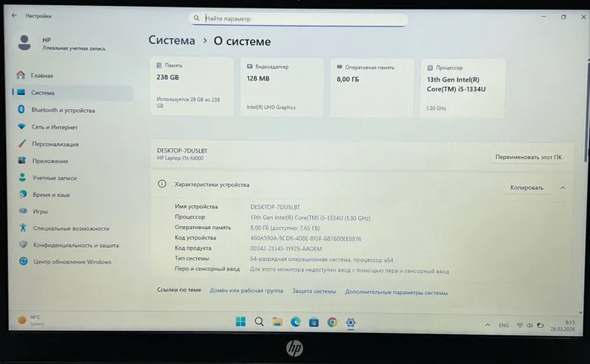Image resolution: width=590 pixels, height=364 pixels.
Task: Click the product code '00342-21345-11929-AAOEM'
Action: [286, 248]
